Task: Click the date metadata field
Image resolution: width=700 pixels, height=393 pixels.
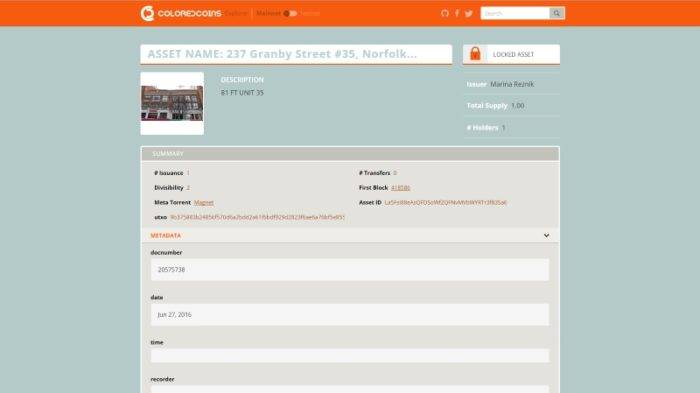Action: coord(350,314)
